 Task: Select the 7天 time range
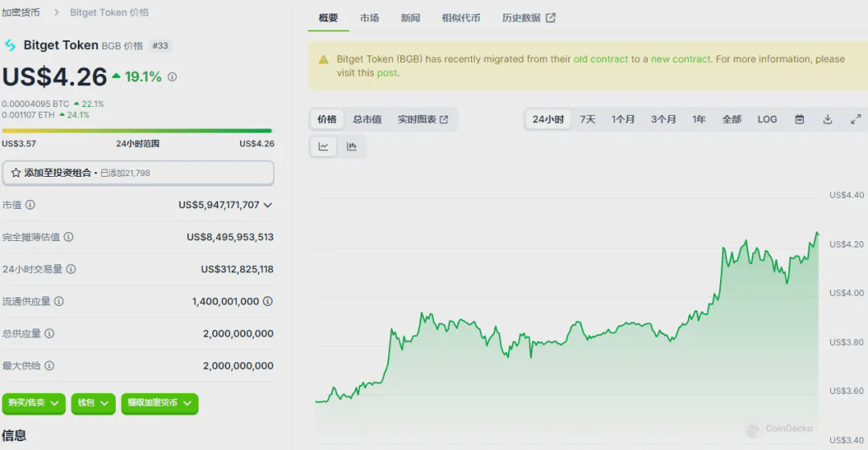pyautogui.click(x=588, y=119)
